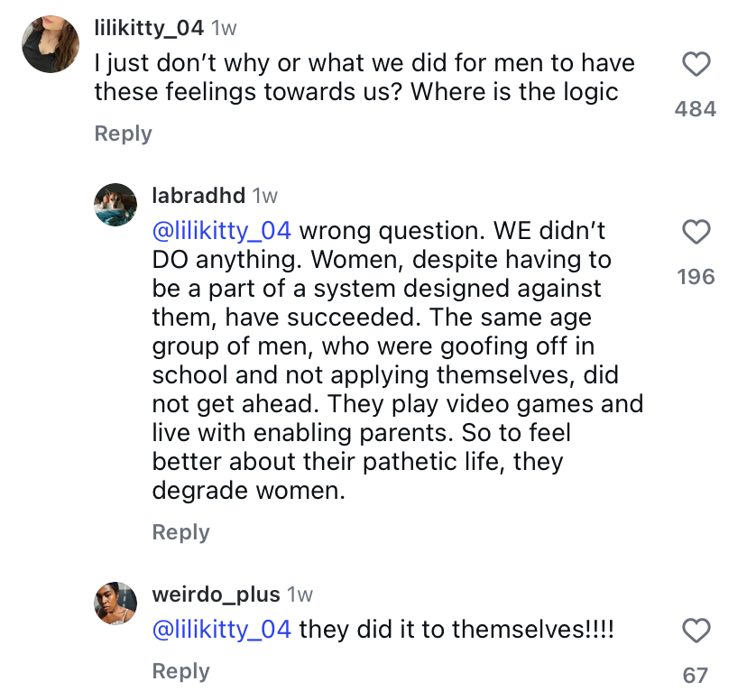This screenshot has height=700, width=747.
Task: Open lilikitty_04's profile picture
Action: pos(51,43)
